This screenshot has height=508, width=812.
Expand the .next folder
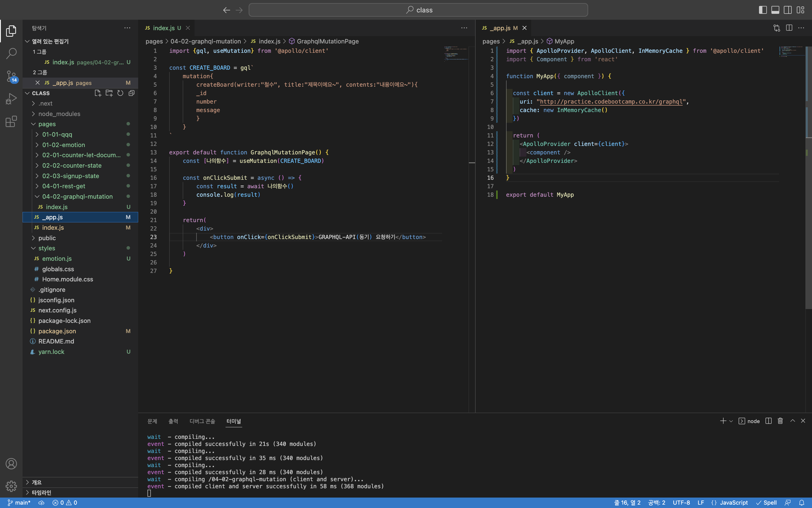80,104
